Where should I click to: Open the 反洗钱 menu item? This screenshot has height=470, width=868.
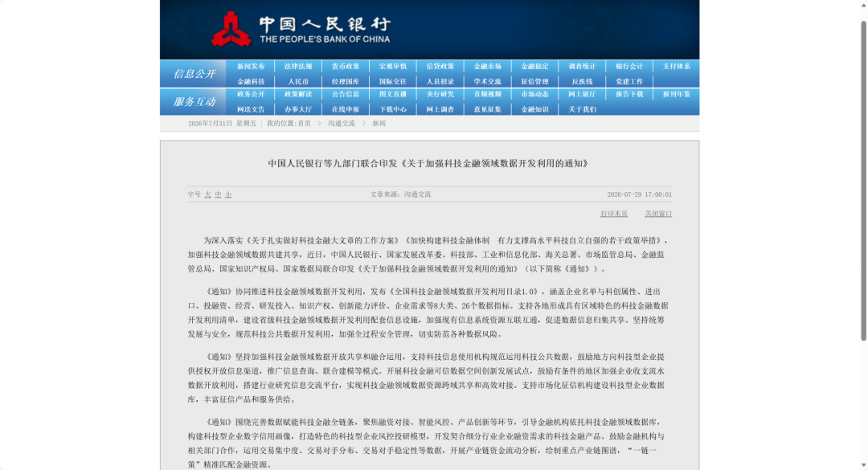[583, 81]
